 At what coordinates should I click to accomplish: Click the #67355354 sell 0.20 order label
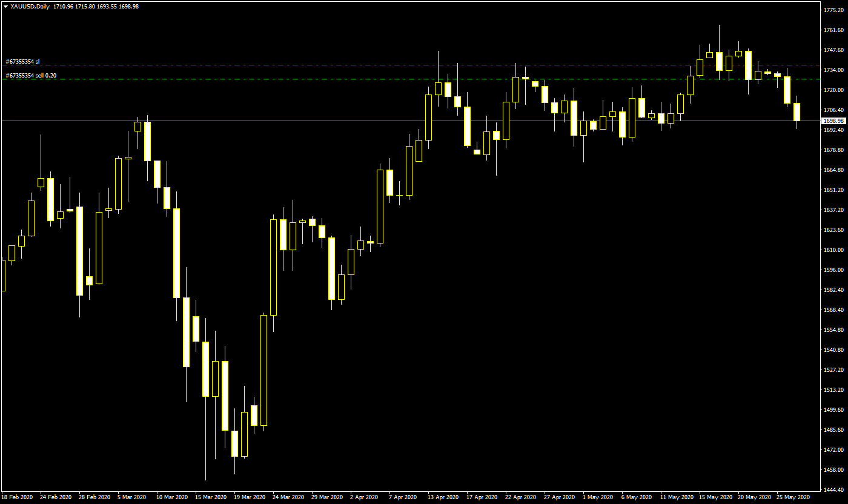(31, 76)
